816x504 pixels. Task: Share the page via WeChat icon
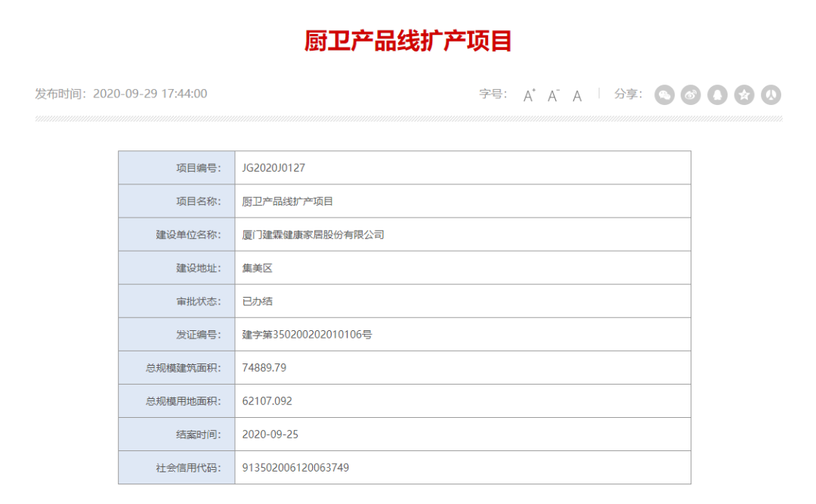point(664,94)
